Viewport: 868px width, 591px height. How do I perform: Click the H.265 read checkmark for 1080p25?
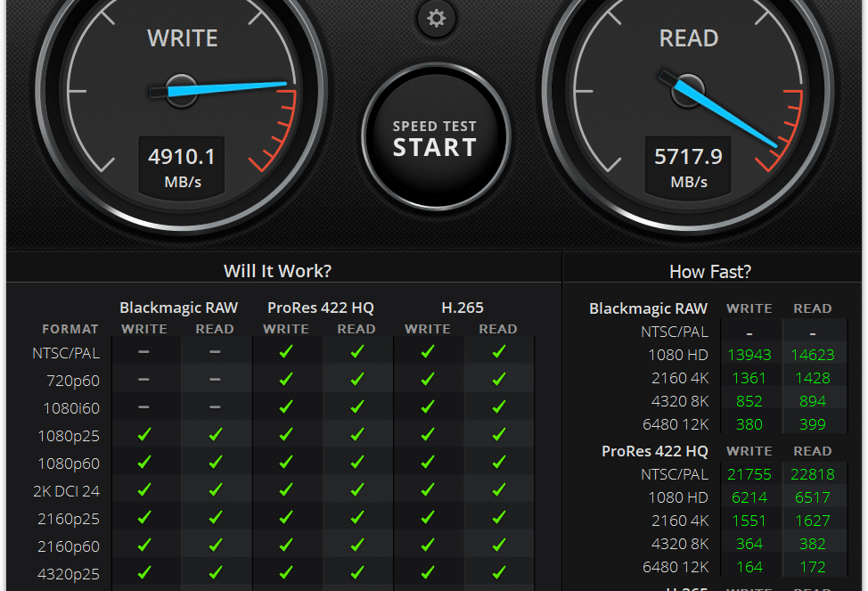pos(499,435)
